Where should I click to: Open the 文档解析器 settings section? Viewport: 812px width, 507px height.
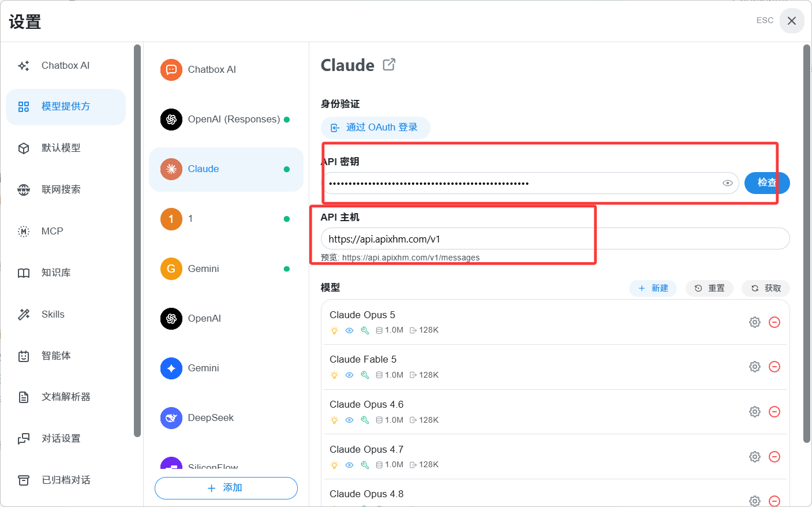[x=66, y=397]
